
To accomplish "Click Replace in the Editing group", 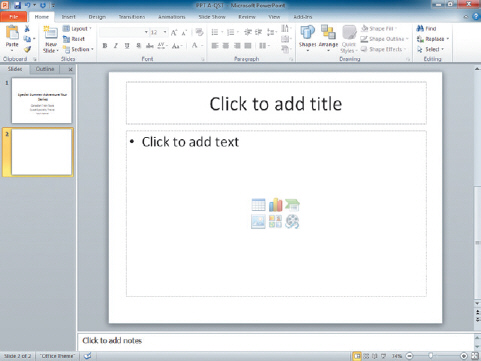I will 433,39.
